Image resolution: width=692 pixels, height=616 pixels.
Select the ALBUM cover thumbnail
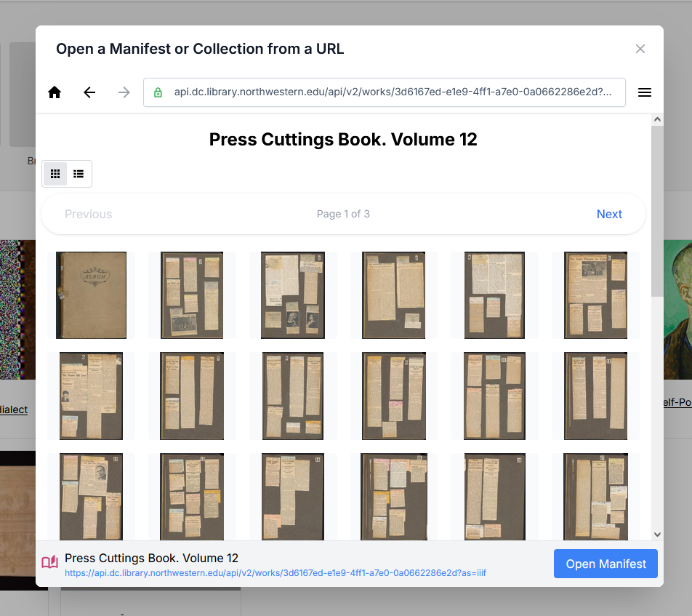point(91,295)
